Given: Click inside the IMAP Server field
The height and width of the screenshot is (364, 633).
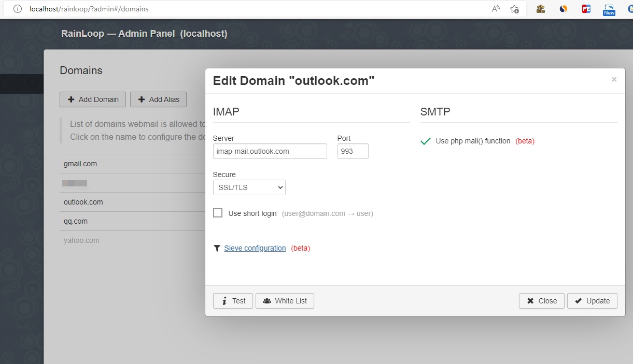Looking at the screenshot, I should pos(270,151).
